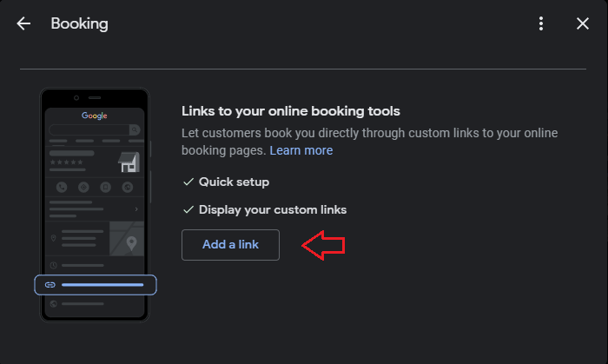
Task: Click the red arrow annotation
Action: pos(323,245)
